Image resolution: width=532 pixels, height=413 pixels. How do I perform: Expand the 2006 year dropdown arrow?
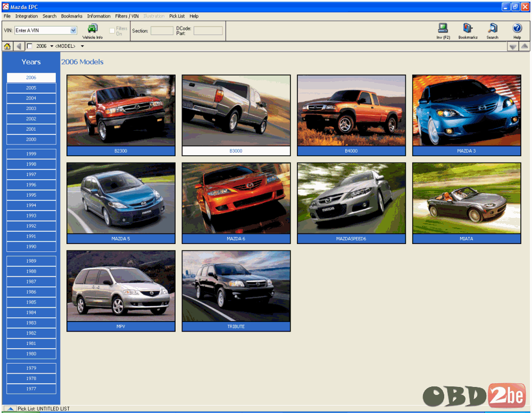pyautogui.click(x=52, y=46)
